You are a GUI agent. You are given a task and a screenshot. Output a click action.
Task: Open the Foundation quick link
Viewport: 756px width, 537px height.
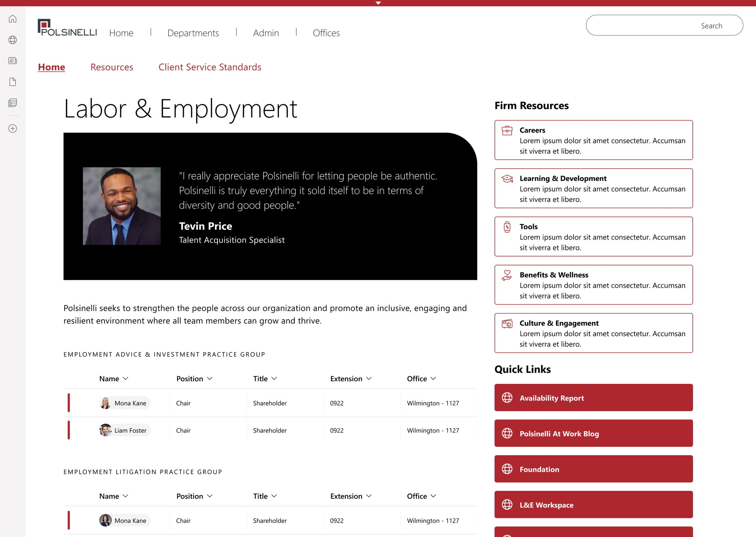click(593, 469)
